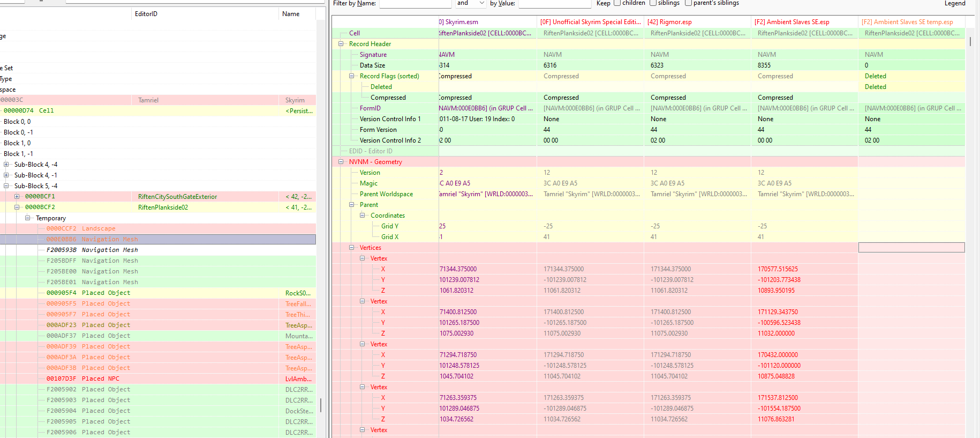This screenshot has height=438, width=980.
Task: Toggle the Keep children checkbox
Action: (x=617, y=3)
